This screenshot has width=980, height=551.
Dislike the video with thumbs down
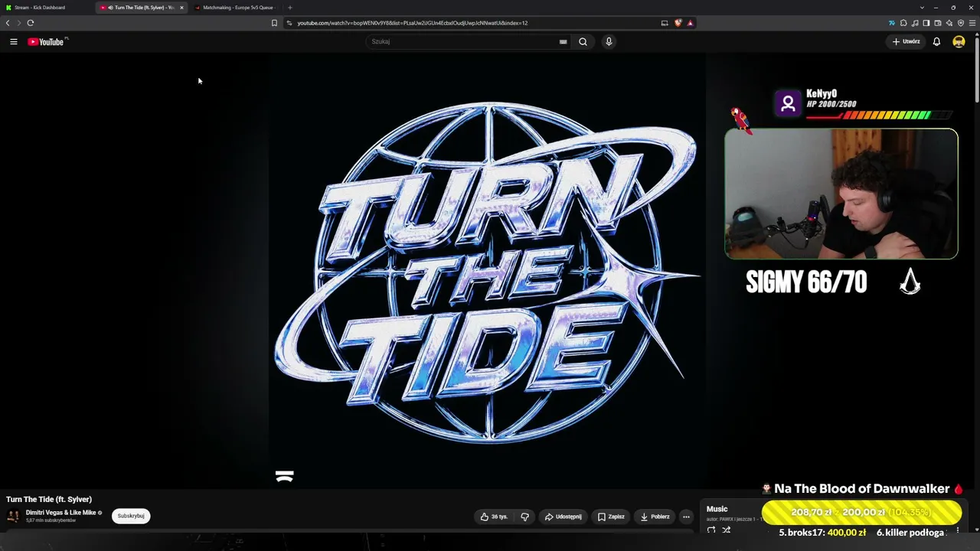coord(524,517)
